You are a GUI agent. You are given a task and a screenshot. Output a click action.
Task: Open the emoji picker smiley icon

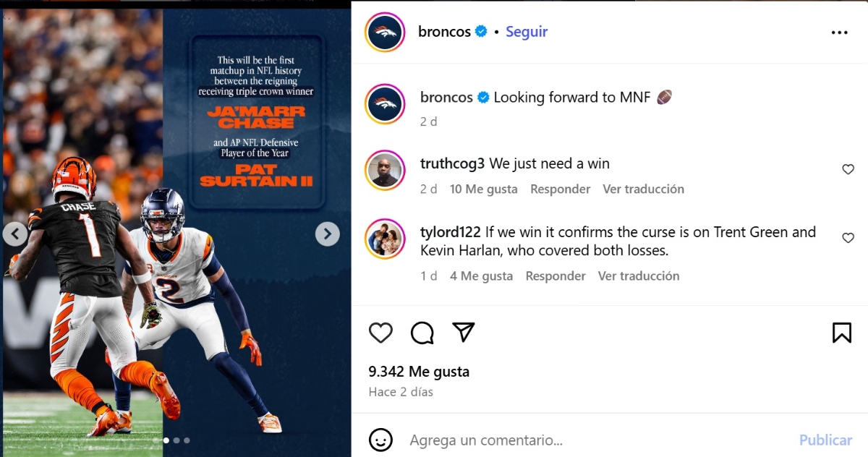click(380, 440)
